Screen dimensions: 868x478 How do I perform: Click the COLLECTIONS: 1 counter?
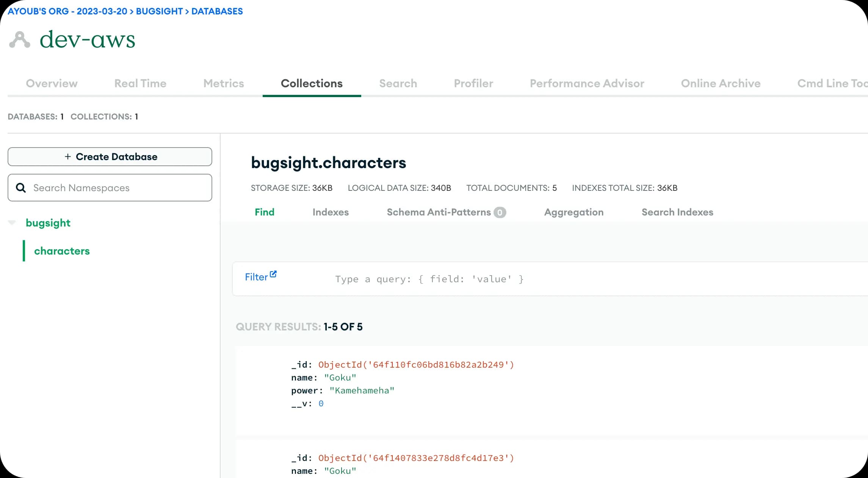104,116
